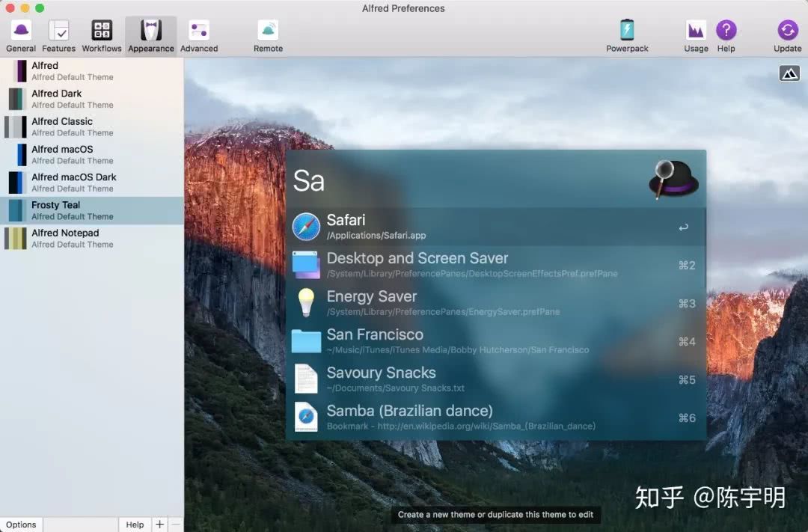Change preview background image icon
The height and width of the screenshot is (532, 808).
click(x=789, y=73)
